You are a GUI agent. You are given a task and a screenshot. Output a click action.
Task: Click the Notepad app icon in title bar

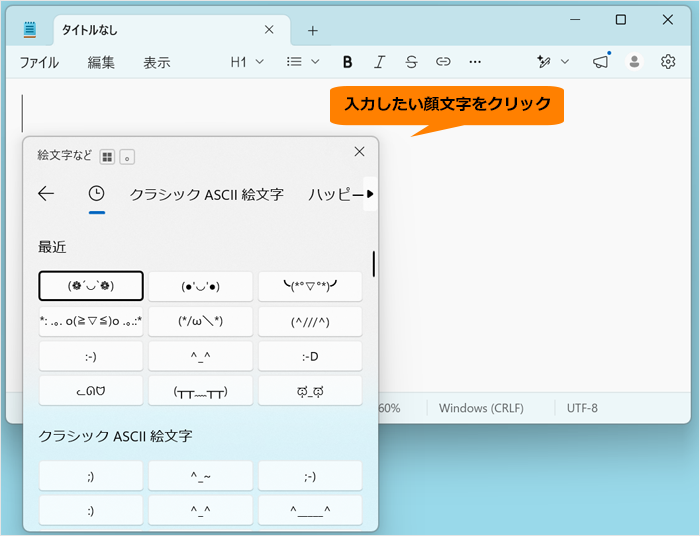tap(29, 29)
